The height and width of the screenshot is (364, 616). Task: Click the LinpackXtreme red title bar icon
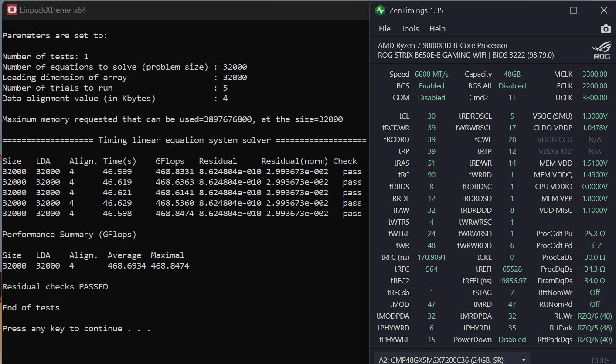point(12,10)
